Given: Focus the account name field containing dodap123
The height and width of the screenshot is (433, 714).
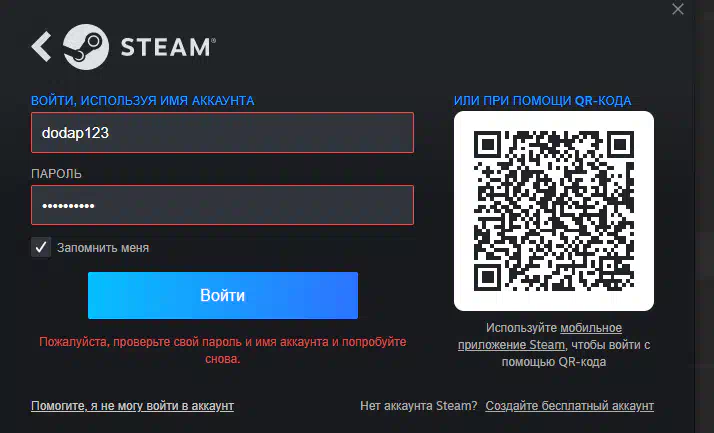Looking at the screenshot, I should 222,132.
